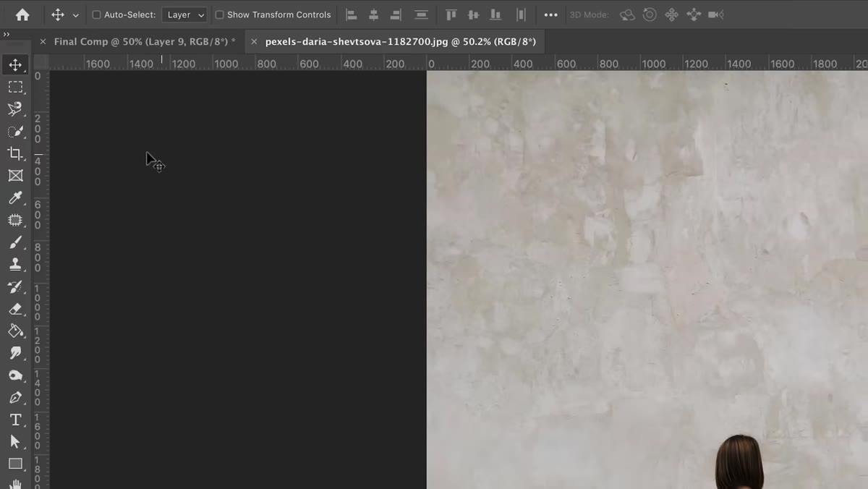
Task: Switch to the Final Comp document tab
Action: [145, 42]
